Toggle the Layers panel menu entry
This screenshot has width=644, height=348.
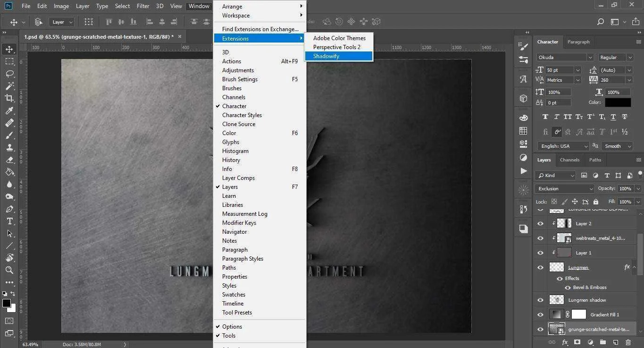[260, 187]
